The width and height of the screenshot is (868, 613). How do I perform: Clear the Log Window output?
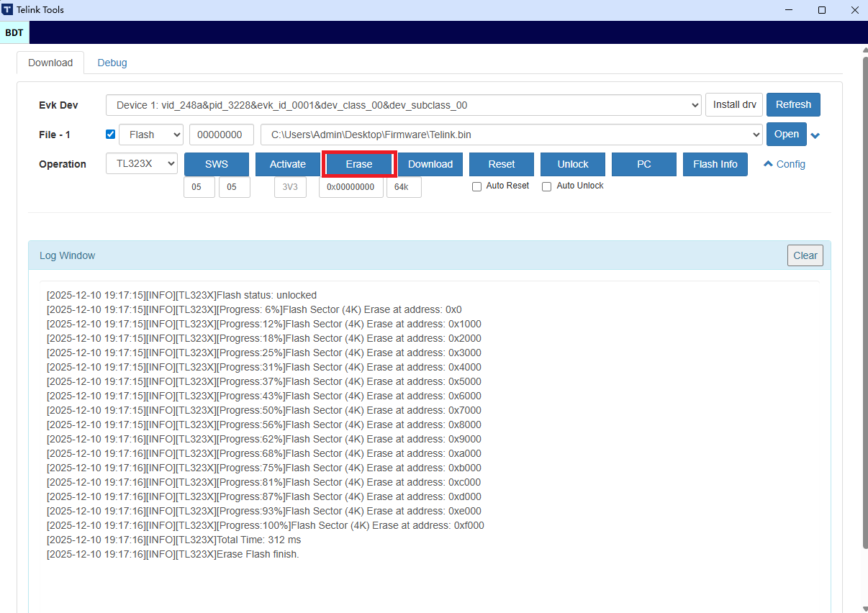coord(805,255)
